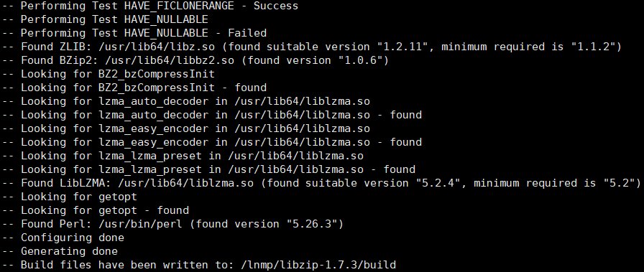Click lzma_auto_decoder in the found line

154,115
